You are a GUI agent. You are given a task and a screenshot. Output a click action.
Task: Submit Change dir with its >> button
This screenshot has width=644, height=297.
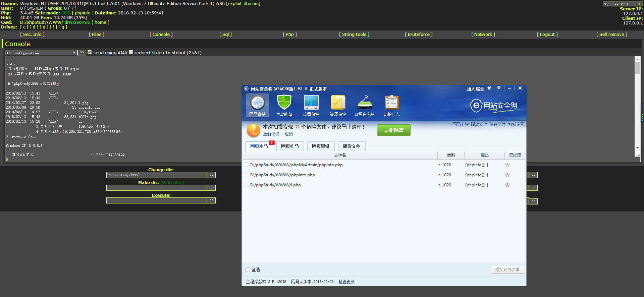click(211, 175)
